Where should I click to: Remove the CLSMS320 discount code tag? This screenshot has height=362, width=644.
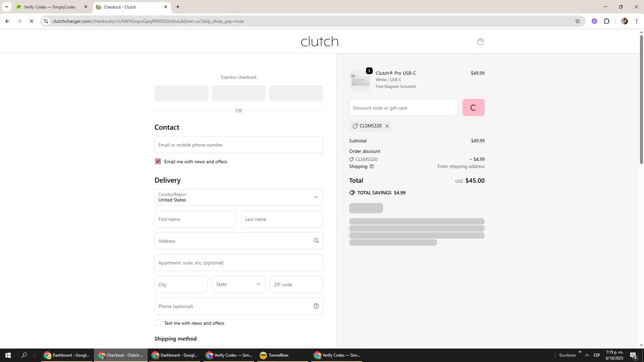point(387,126)
